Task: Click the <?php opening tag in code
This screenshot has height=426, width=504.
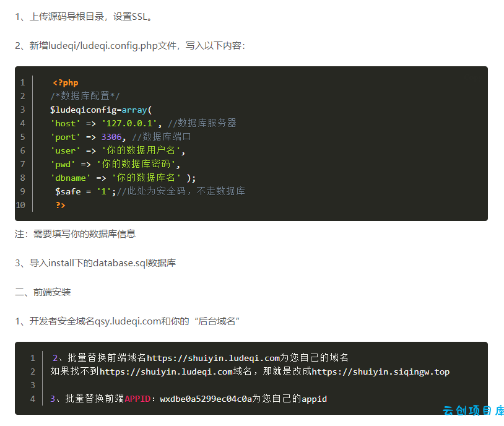Action: click(x=66, y=82)
